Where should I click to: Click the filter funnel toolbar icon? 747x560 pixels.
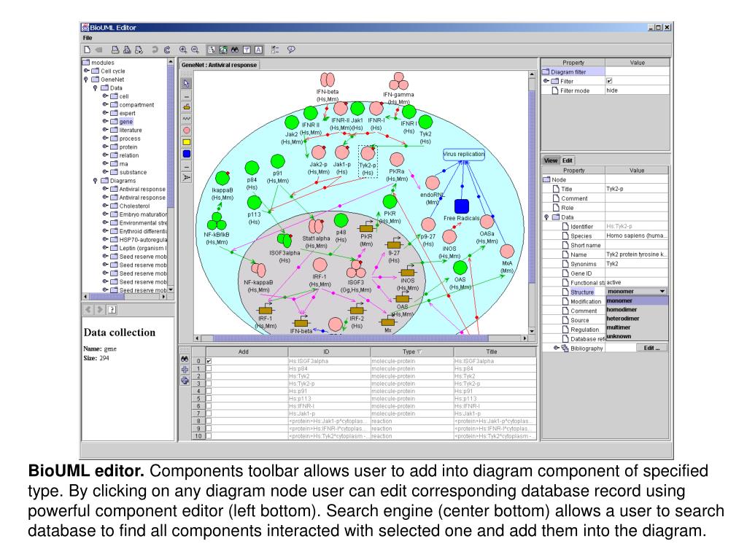[247, 50]
